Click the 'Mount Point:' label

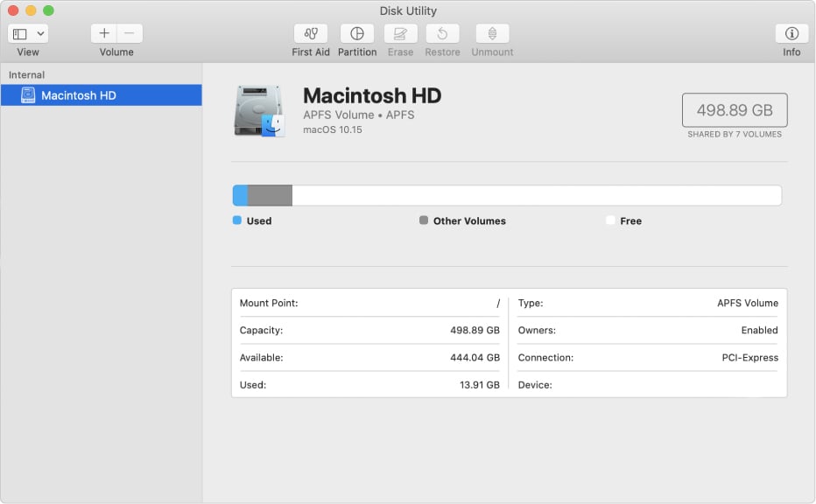pyautogui.click(x=269, y=304)
